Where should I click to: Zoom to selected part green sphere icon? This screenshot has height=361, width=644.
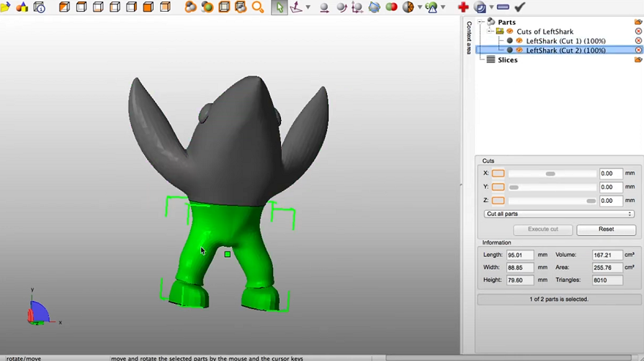click(x=207, y=7)
